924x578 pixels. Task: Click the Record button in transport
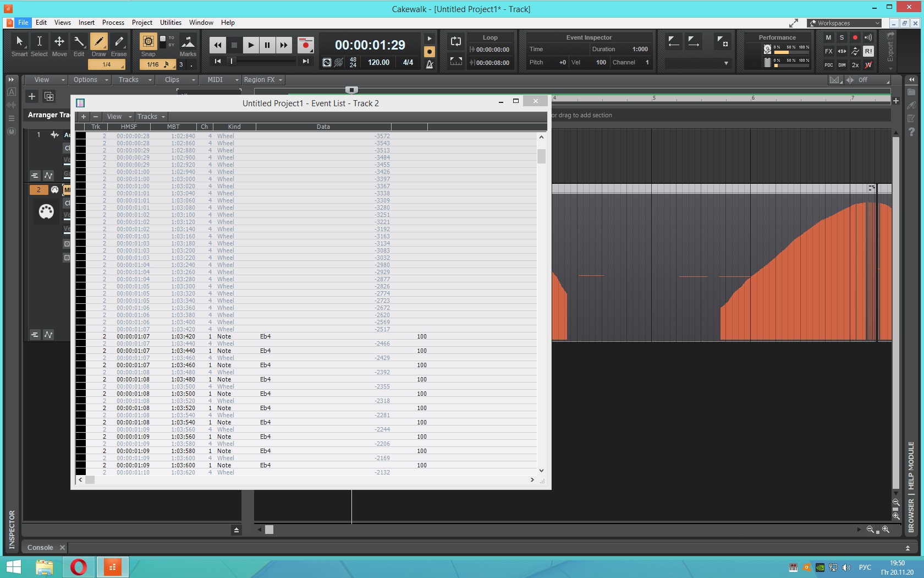(x=305, y=45)
